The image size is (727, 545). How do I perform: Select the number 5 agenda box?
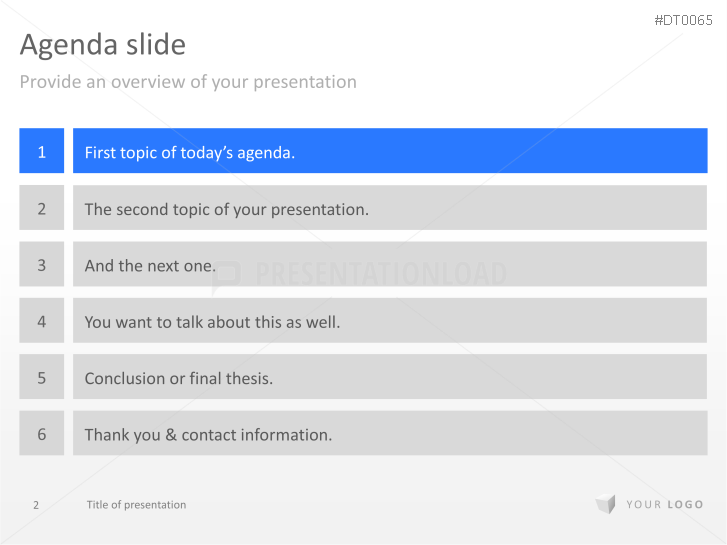tap(41, 378)
